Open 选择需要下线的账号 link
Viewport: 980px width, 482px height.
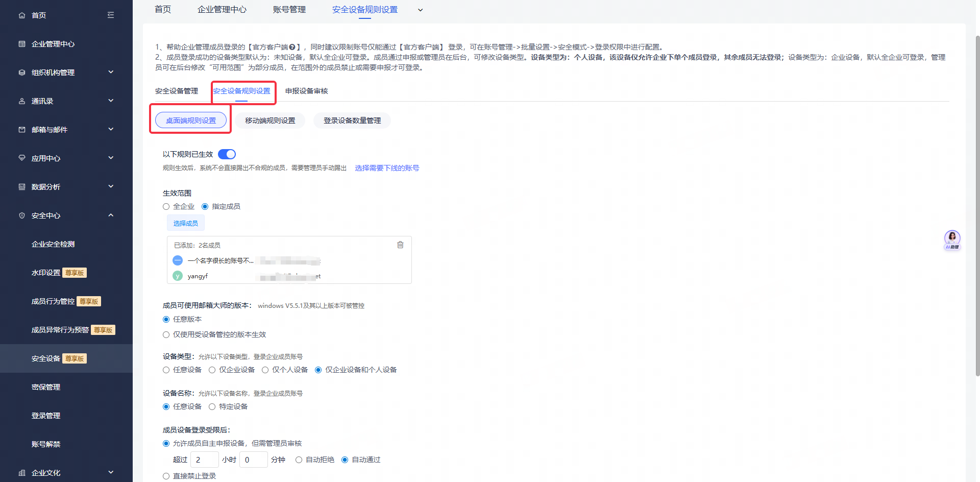point(387,168)
